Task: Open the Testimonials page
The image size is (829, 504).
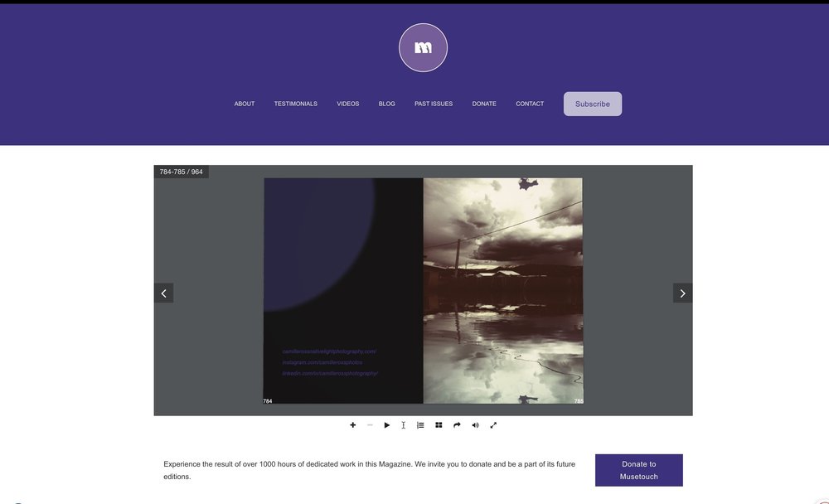Action: (x=296, y=104)
